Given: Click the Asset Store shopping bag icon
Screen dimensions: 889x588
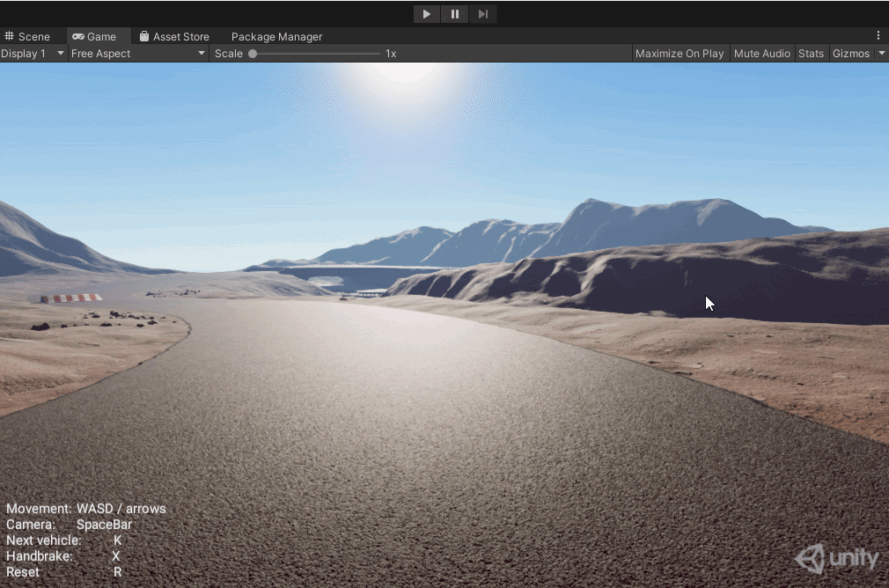Looking at the screenshot, I should 144,37.
